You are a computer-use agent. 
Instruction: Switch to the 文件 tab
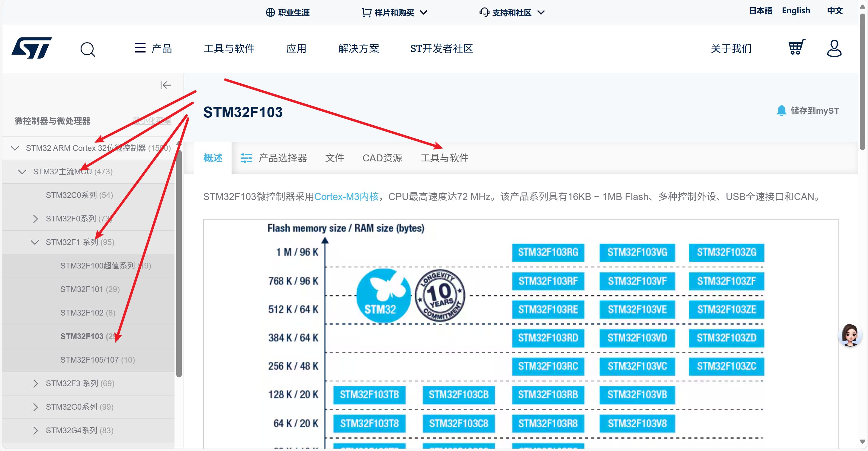point(335,157)
